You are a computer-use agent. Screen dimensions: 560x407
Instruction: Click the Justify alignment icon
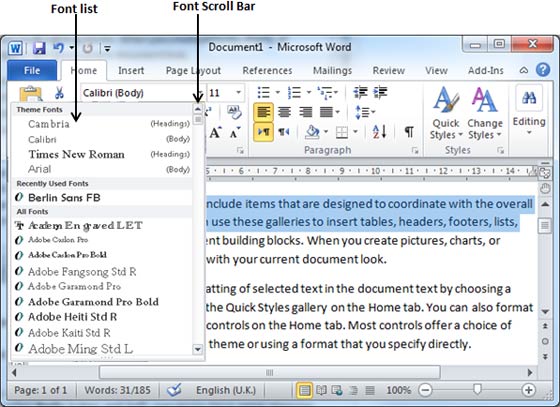pyautogui.click(x=326, y=112)
